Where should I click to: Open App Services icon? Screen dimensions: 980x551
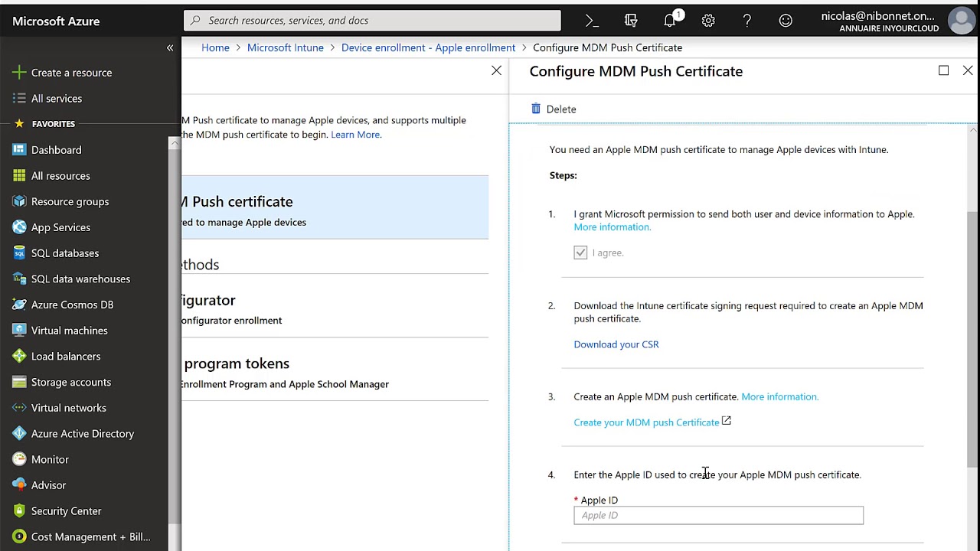[x=19, y=227]
